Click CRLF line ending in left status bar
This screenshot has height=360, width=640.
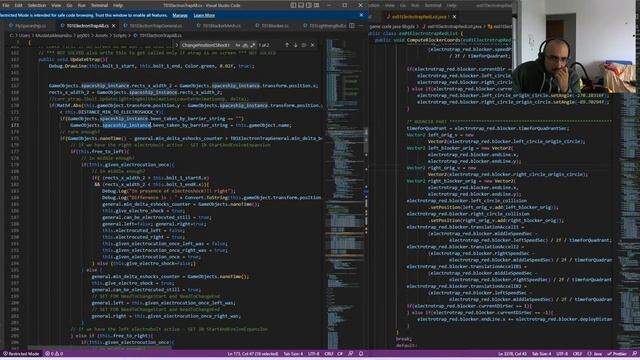329,354
